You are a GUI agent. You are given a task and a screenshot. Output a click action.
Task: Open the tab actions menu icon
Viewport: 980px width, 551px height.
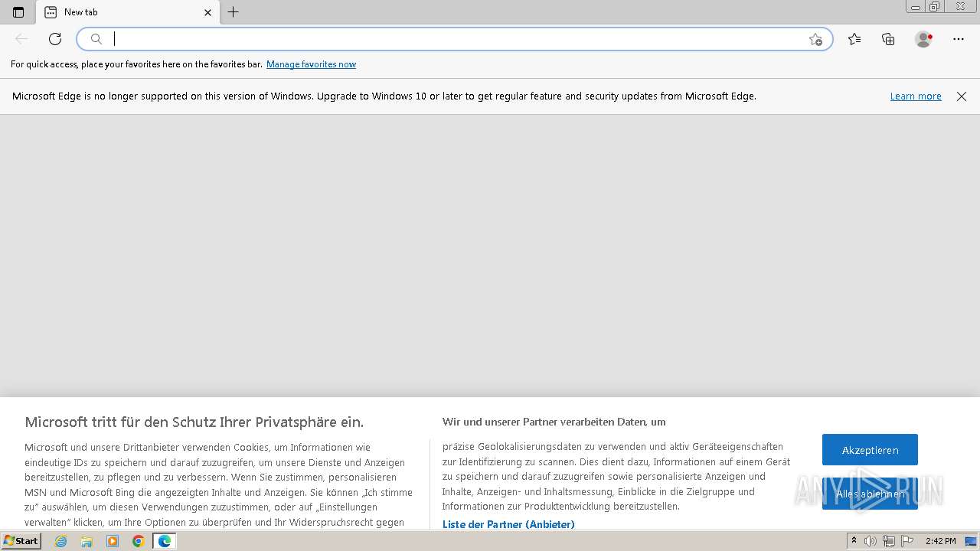pos(18,12)
